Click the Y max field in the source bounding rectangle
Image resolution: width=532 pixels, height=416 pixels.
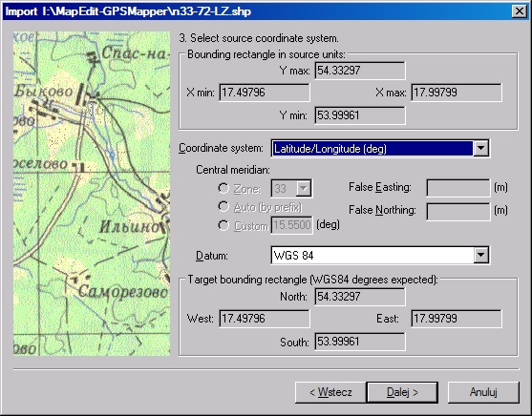pyautogui.click(x=360, y=71)
